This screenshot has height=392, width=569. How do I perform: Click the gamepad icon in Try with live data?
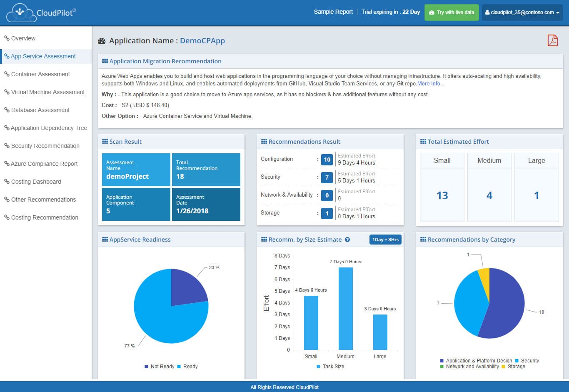pos(432,12)
